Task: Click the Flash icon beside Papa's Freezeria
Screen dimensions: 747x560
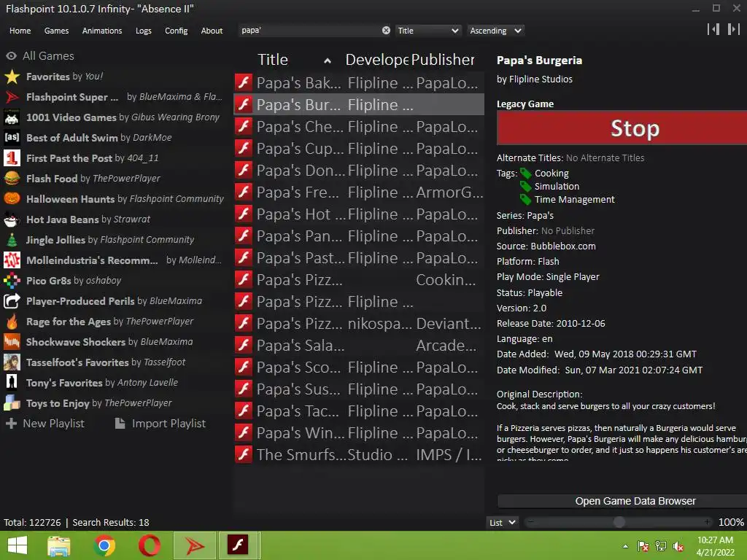Action: 244,192
